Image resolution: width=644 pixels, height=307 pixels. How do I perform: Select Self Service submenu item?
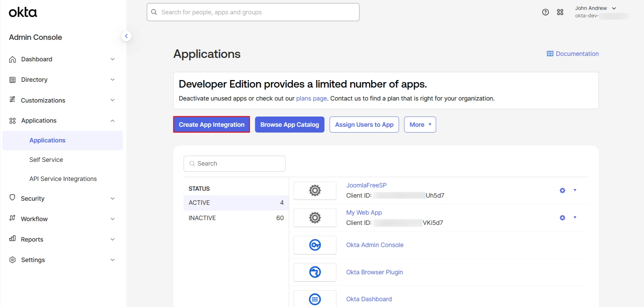[x=46, y=160]
